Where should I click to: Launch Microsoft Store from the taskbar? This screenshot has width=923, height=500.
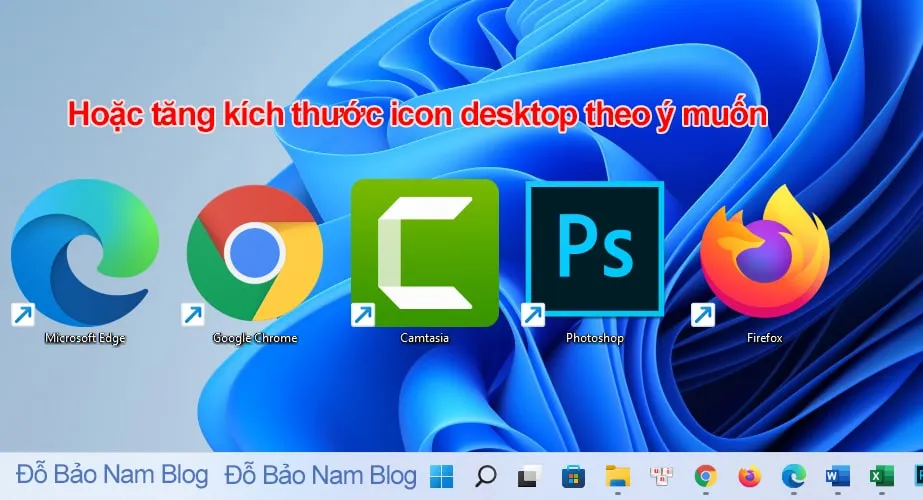tap(573, 476)
